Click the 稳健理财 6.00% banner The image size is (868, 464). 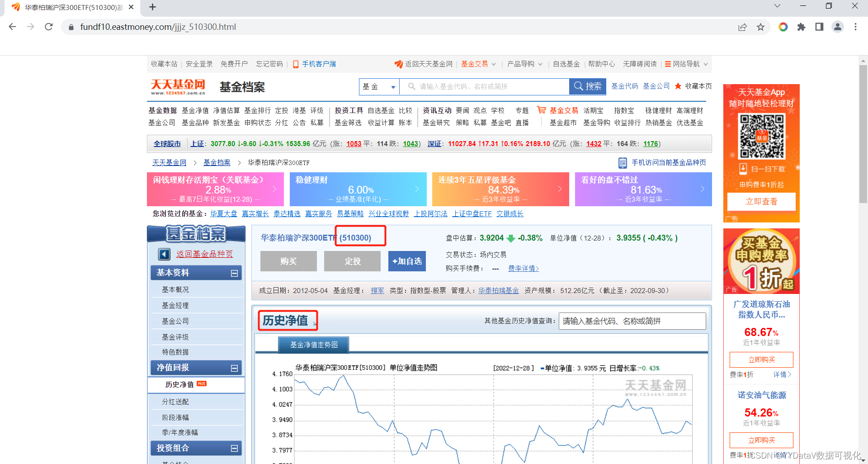tap(358, 189)
